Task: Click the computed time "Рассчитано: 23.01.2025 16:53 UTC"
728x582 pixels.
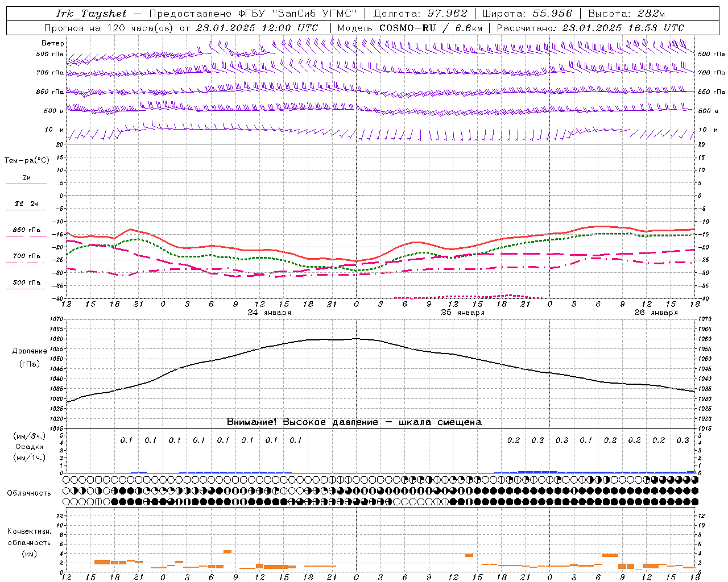Action: 590,28
